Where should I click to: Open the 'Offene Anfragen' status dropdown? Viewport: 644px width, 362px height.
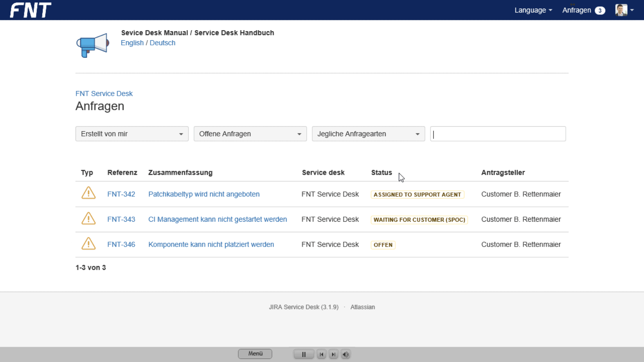coord(250,134)
